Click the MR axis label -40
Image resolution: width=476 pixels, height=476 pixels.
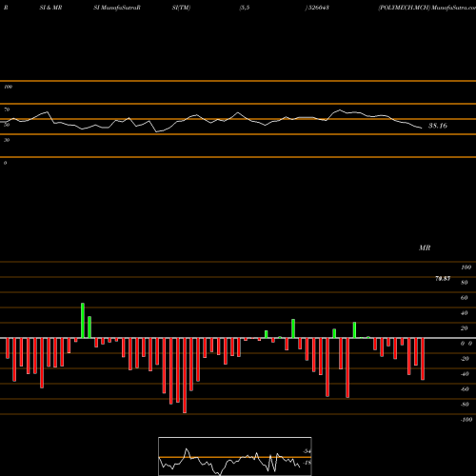465,374
